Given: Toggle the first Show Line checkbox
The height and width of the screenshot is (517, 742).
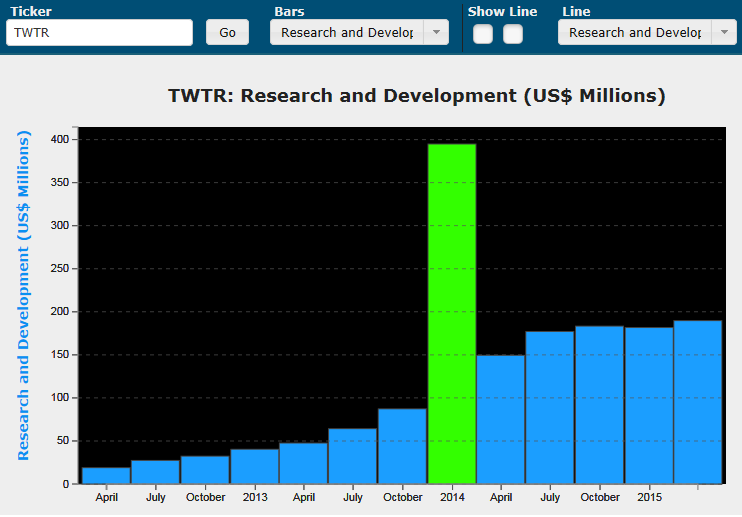Looking at the screenshot, I should 483,34.
